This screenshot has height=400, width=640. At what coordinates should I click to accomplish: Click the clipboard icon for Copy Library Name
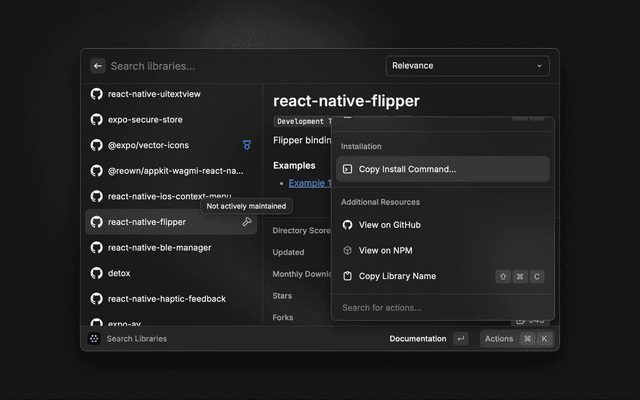click(x=347, y=276)
